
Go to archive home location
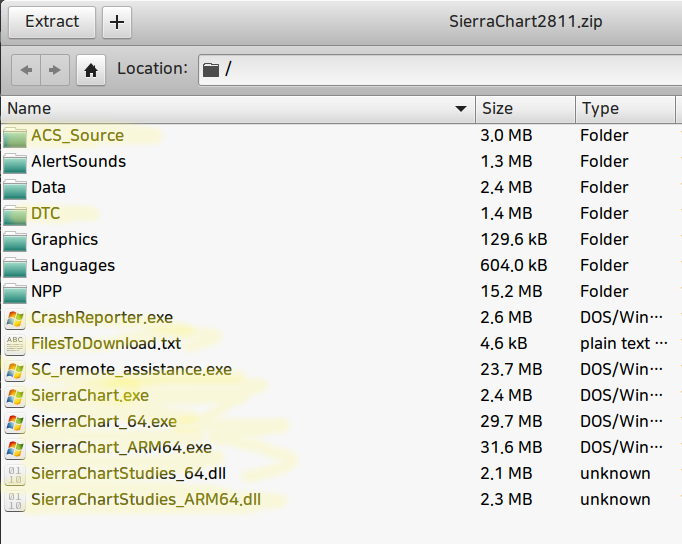coord(91,70)
